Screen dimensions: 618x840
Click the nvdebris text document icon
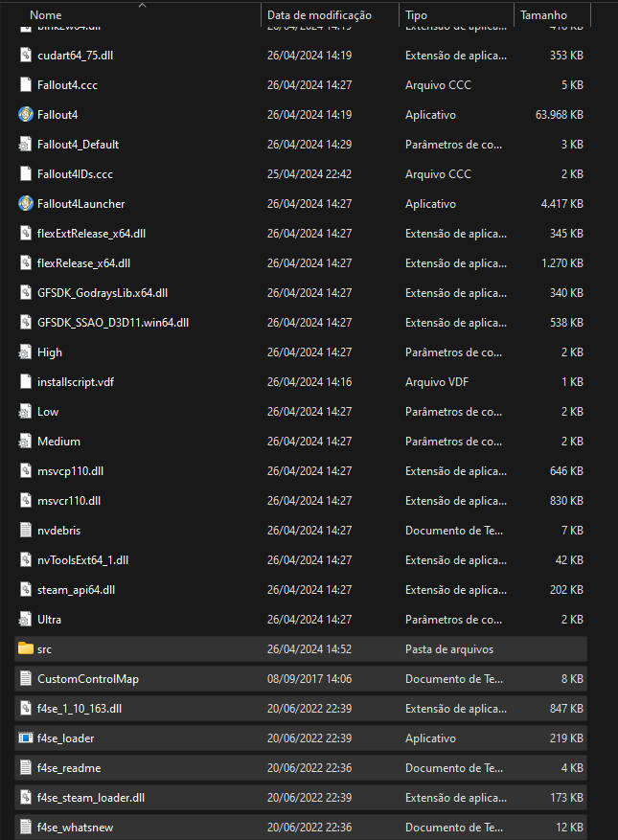tap(26, 531)
